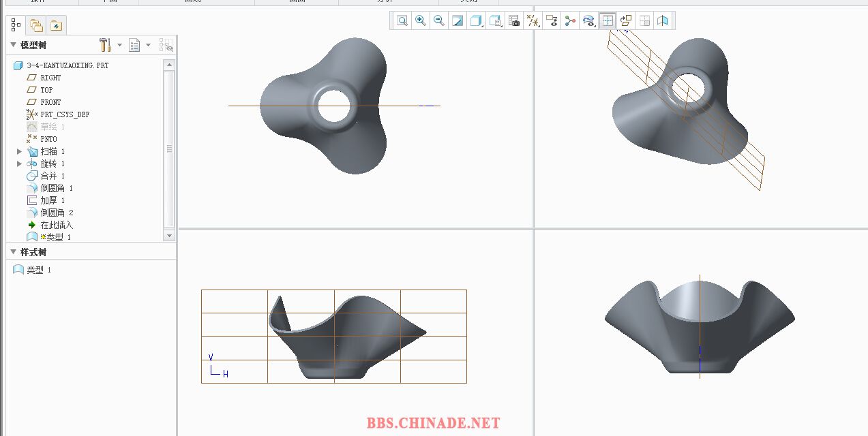Screen dimensions: 868x436
Task: Click the revolve icon beside 旋转 1
Action: tap(31, 163)
